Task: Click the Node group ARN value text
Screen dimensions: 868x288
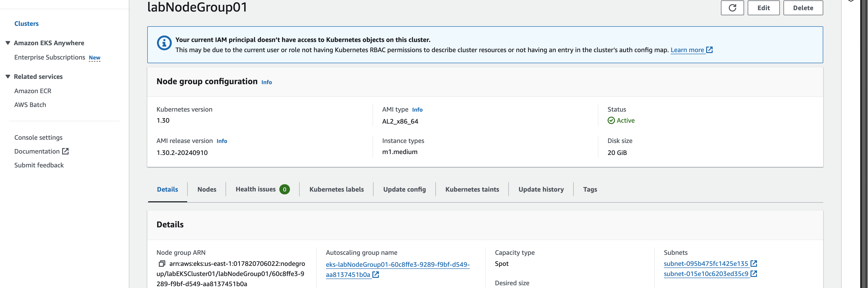Action: pyautogui.click(x=231, y=273)
